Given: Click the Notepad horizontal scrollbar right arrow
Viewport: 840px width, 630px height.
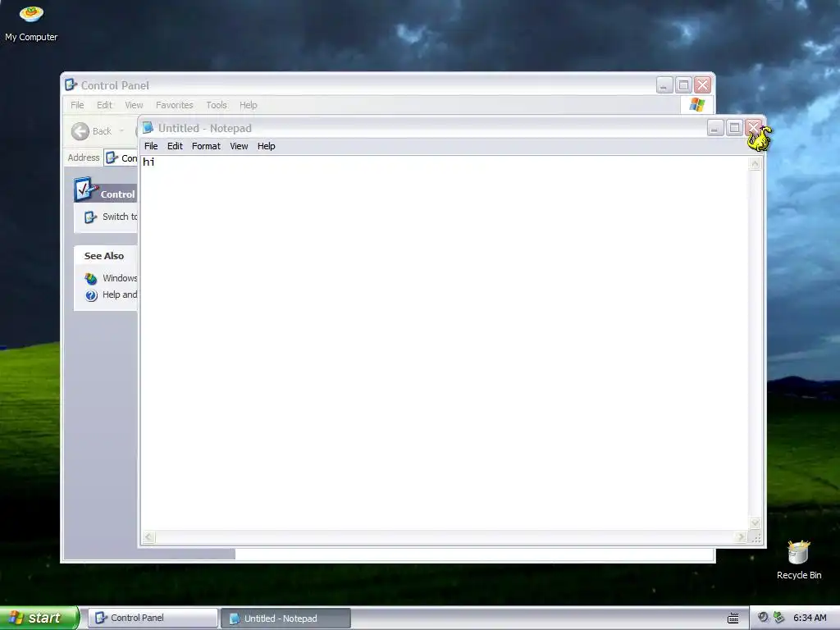Looking at the screenshot, I should (x=742, y=536).
